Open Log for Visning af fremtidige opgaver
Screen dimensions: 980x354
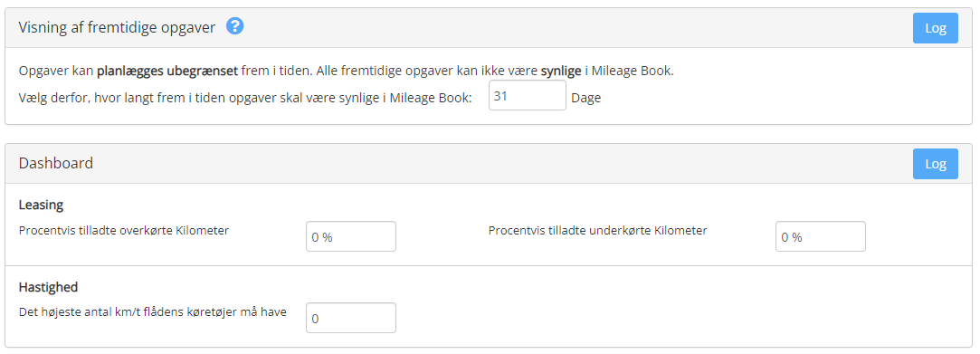(x=935, y=28)
